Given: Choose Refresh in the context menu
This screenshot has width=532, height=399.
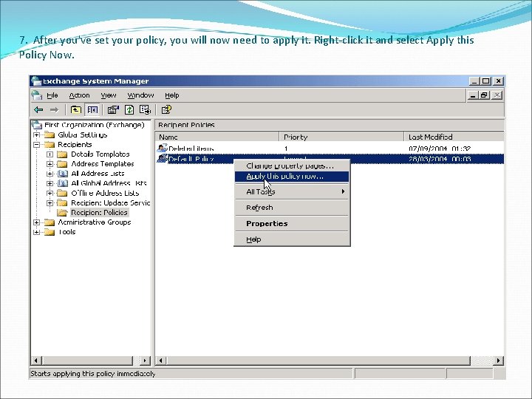Looking at the screenshot, I should point(292,208).
